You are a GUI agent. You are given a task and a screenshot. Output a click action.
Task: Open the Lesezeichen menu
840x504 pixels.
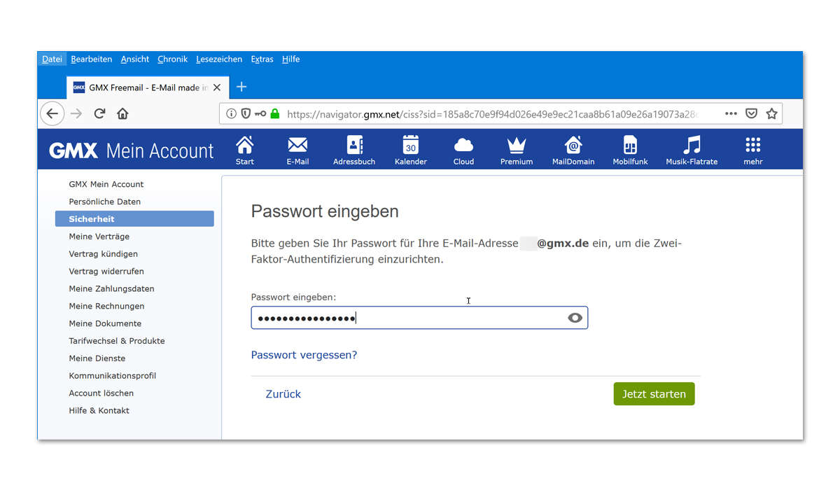(x=219, y=59)
